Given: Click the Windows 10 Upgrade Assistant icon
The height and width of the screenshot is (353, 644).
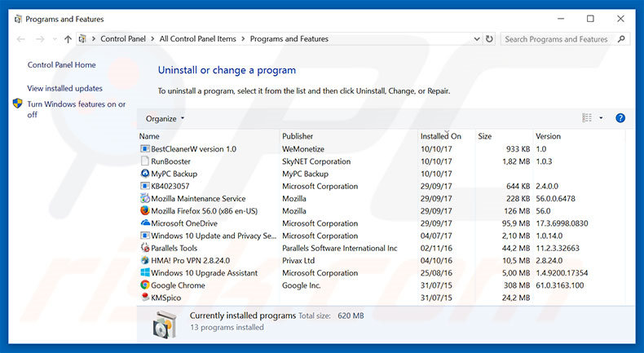Looking at the screenshot, I should click(x=144, y=272).
